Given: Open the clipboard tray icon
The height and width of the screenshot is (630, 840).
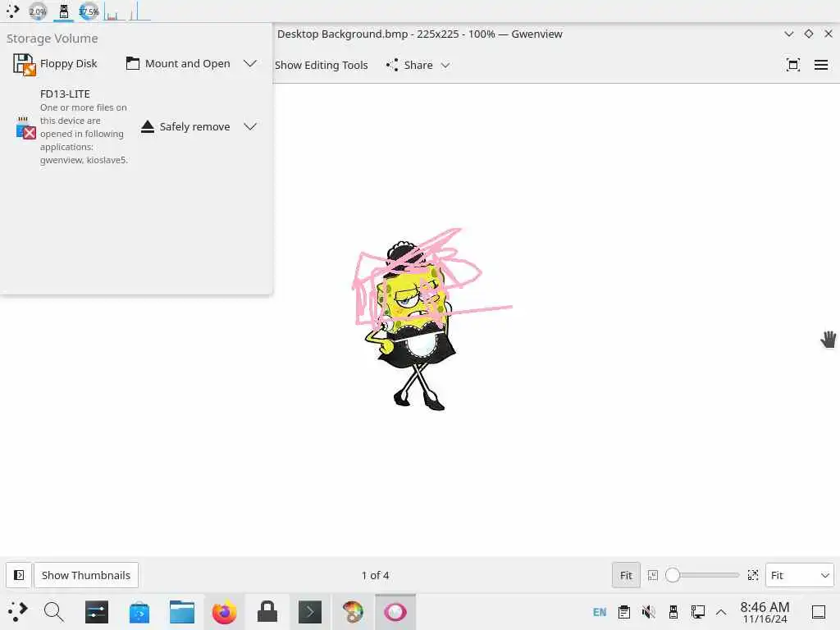Looking at the screenshot, I should [624, 612].
